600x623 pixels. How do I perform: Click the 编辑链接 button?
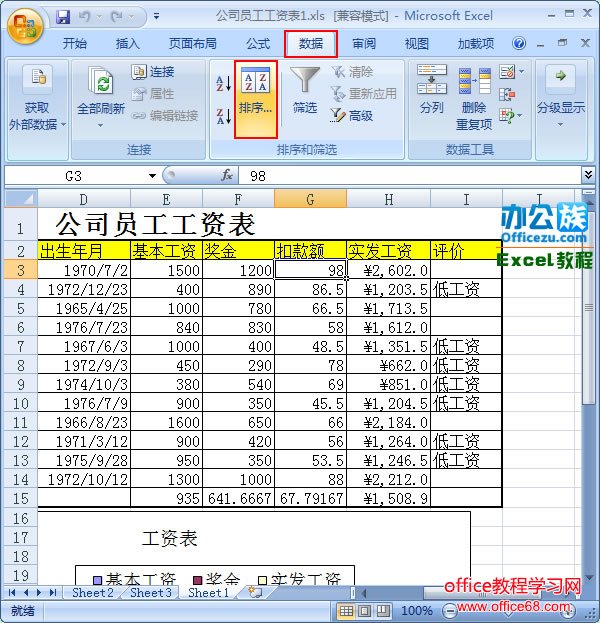(x=165, y=116)
